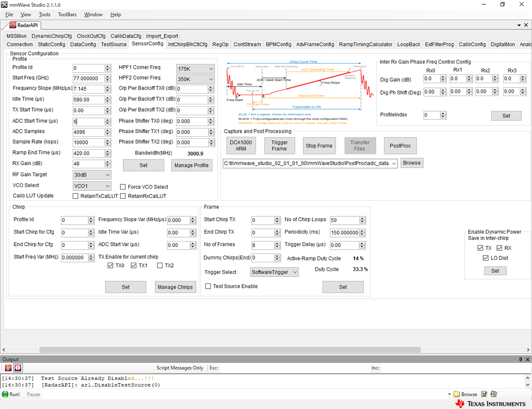Enable the Test Source Enable checkbox

[208, 286]
